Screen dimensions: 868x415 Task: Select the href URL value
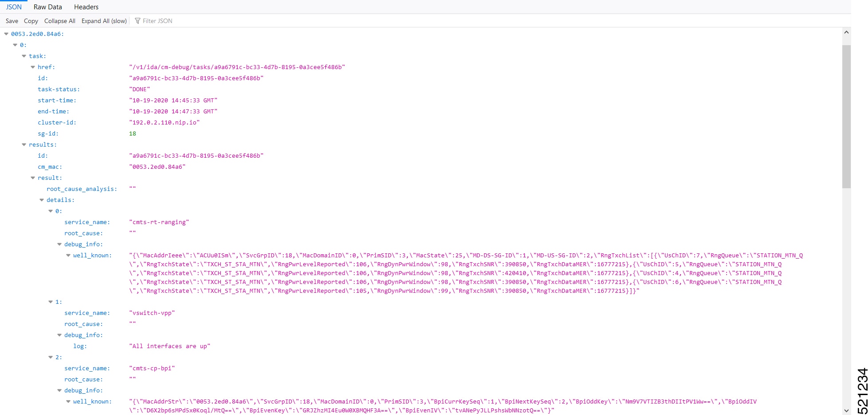point(237,67)
